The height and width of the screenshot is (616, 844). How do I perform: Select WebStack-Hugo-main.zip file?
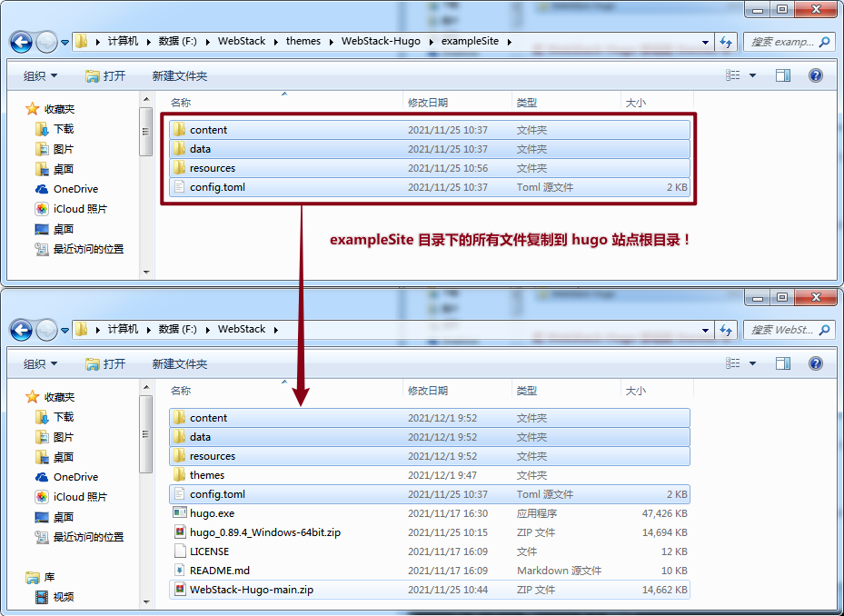click(430, 590)
